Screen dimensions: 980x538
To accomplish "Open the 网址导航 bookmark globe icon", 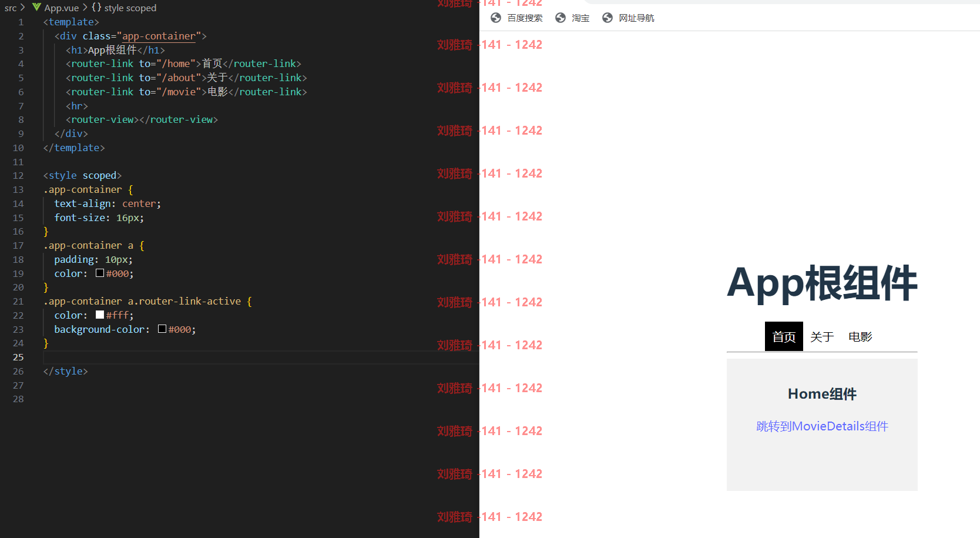I will (608, 18).
